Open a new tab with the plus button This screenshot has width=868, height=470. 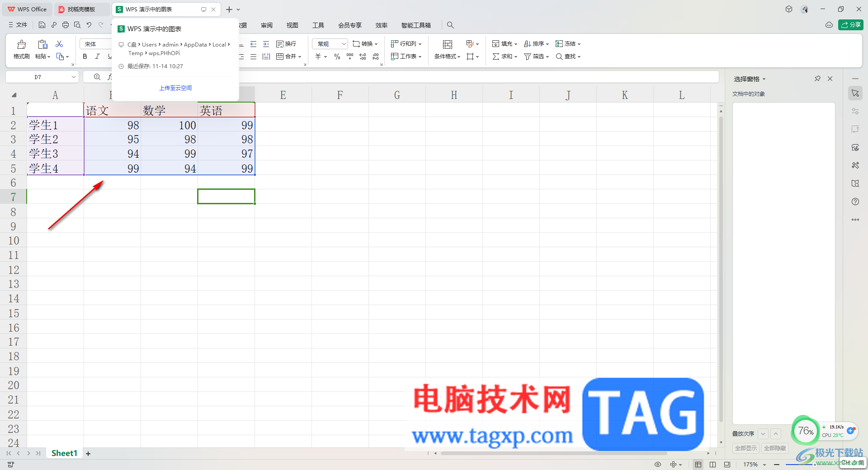229,9
